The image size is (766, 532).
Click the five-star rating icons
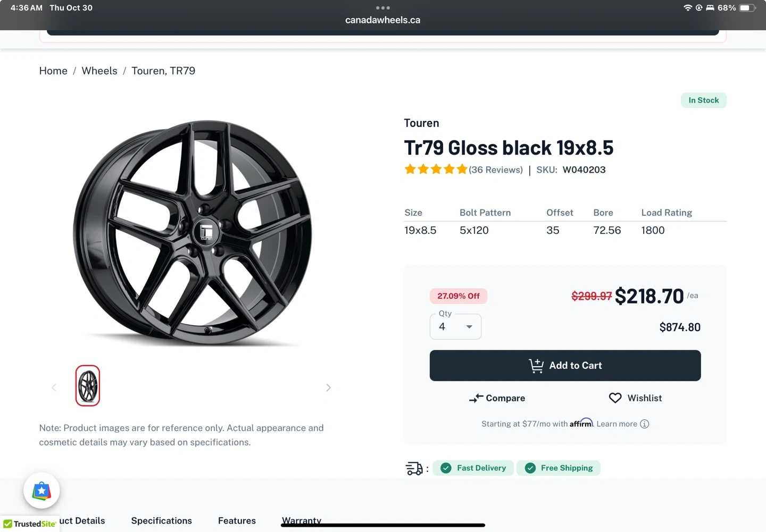436,170
